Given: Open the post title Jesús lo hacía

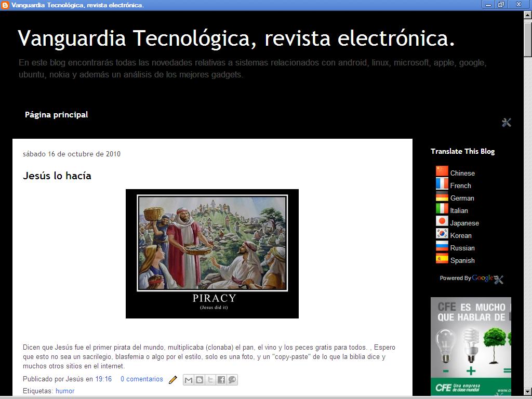Looking at the screenshot, I should (x=57, y=176).
